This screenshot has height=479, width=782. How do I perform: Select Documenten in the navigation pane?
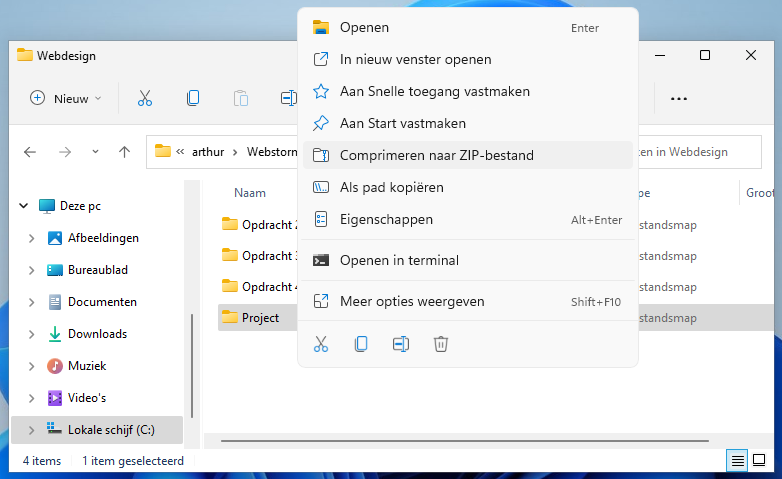102,302
